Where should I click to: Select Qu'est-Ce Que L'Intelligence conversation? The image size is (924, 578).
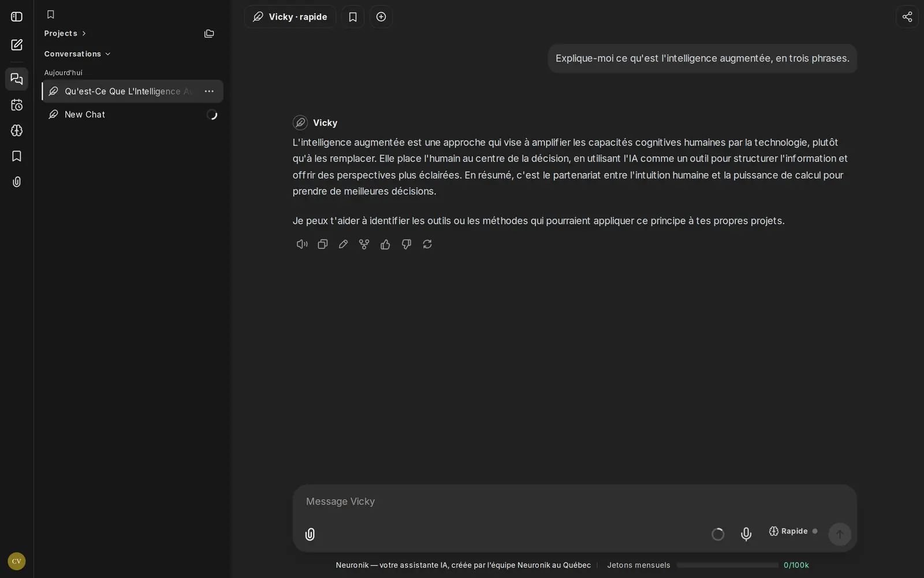pyautogui.click(x=132, y=91)
